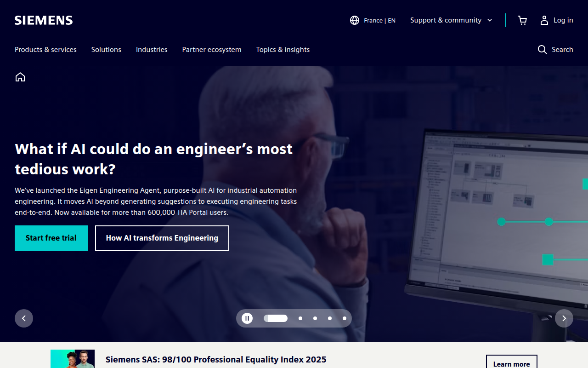Go to the home breadcrumb icon
588x368 pixels.
pos(20,77)
